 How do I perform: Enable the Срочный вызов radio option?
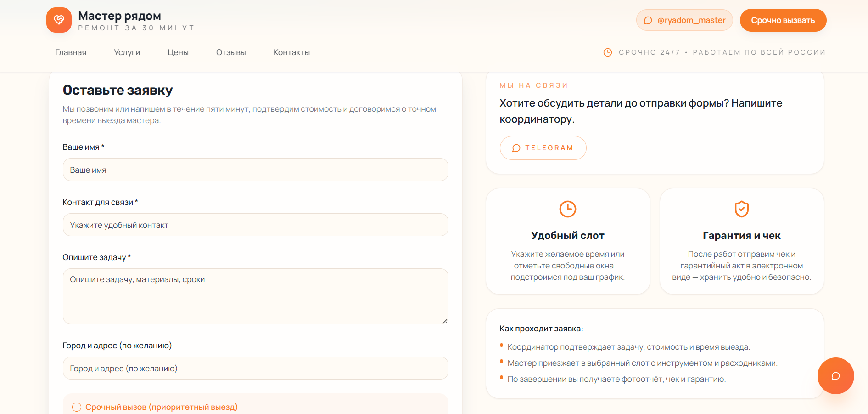click(x=77, y=407)
